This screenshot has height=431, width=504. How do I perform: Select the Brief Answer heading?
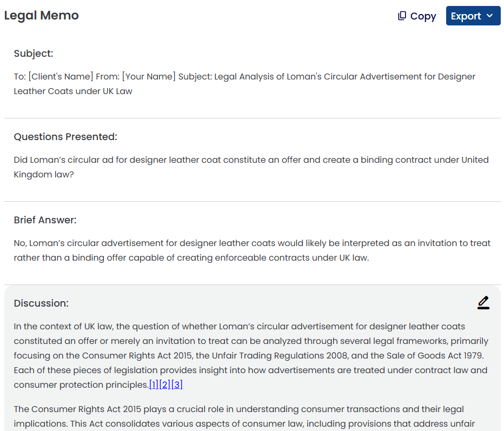[x=45, y=220]
